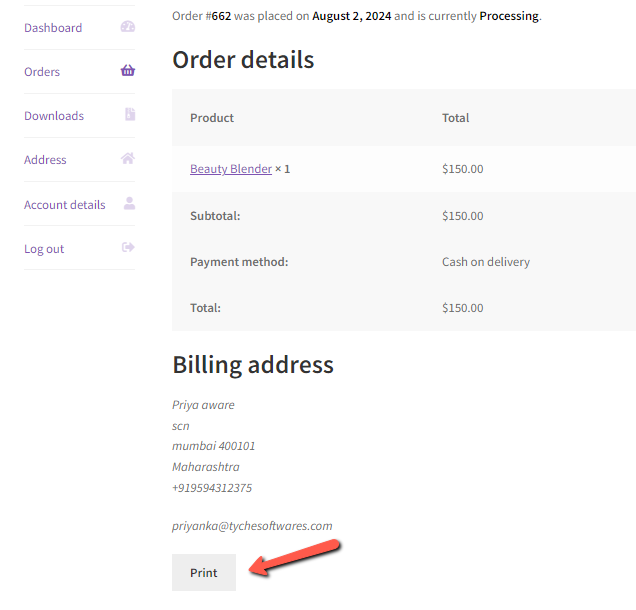Click the Account details user icon
636x610 pixels.
(129, 204)
